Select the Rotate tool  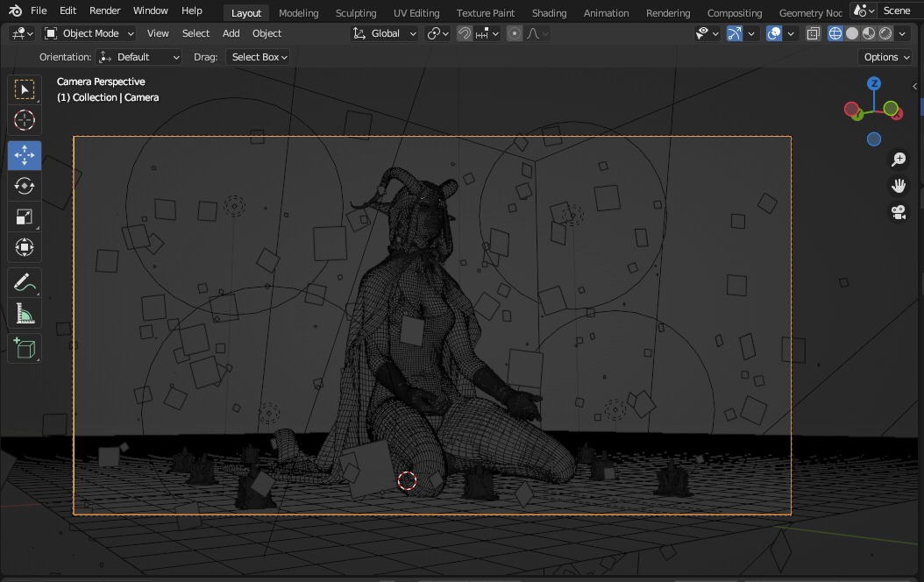click(x=25, y=186)
